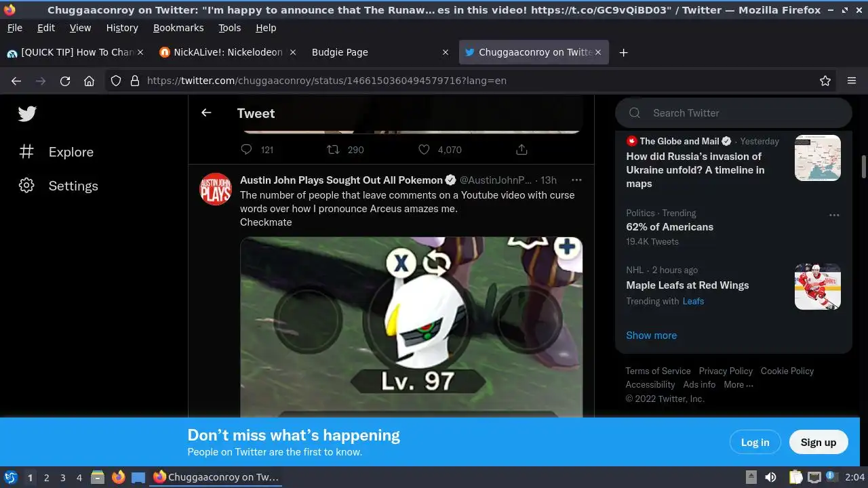Click the Firefox forward navigation button
The image size is (868, 488).
coord(41,81)
